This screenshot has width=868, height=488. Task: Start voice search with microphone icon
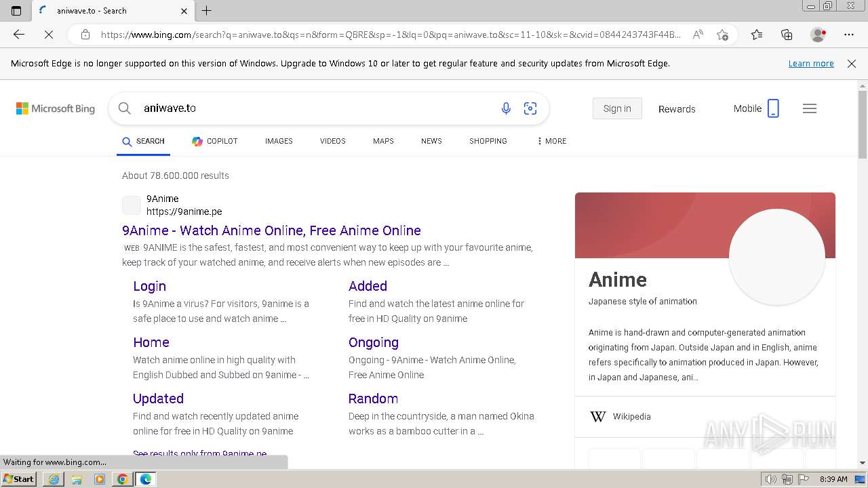tap(506, 108)
